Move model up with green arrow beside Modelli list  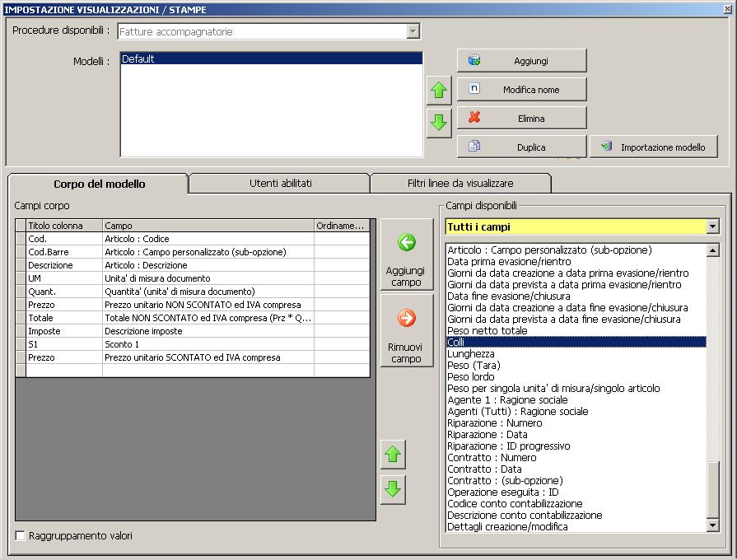point(439,90)
